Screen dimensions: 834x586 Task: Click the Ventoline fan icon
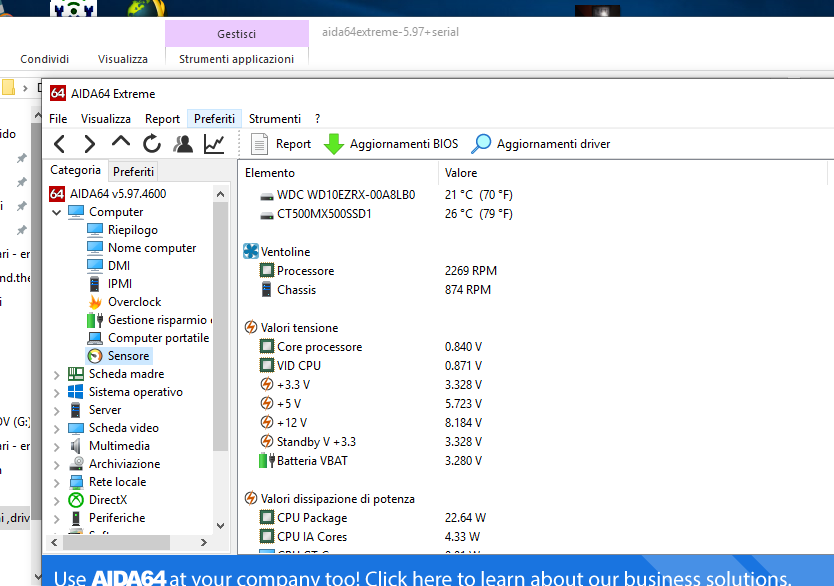pyautogui.click(x=251, y=251)
